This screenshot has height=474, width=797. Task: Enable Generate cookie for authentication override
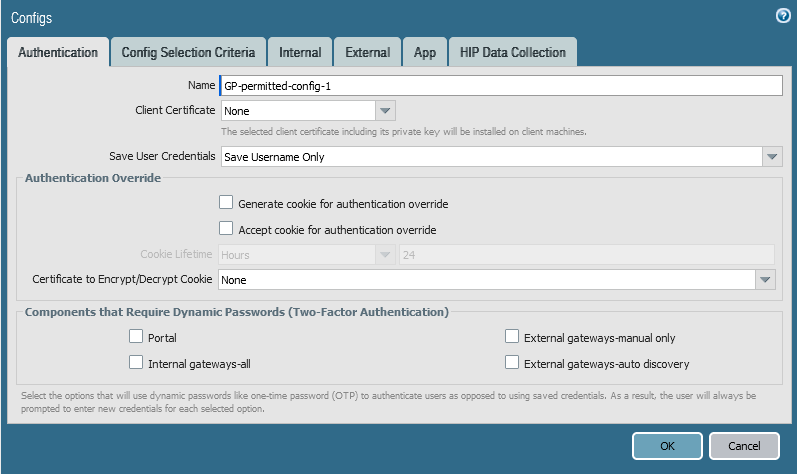pyautogui.click(x=226, y=203)
